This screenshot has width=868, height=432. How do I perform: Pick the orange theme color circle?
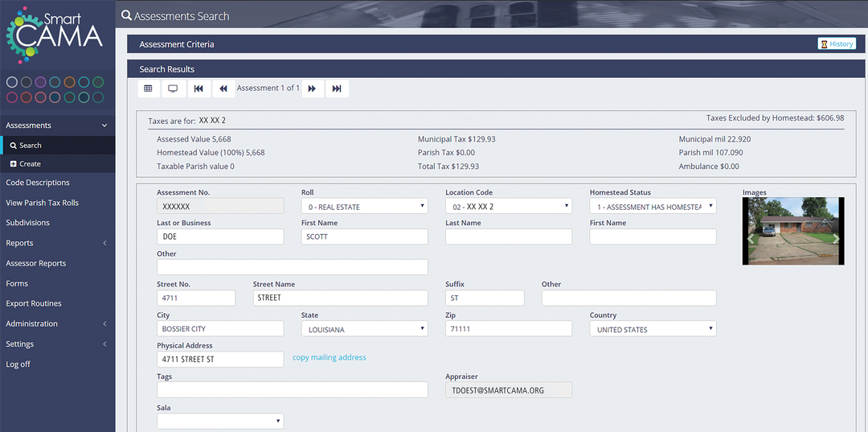click(70, 82)
